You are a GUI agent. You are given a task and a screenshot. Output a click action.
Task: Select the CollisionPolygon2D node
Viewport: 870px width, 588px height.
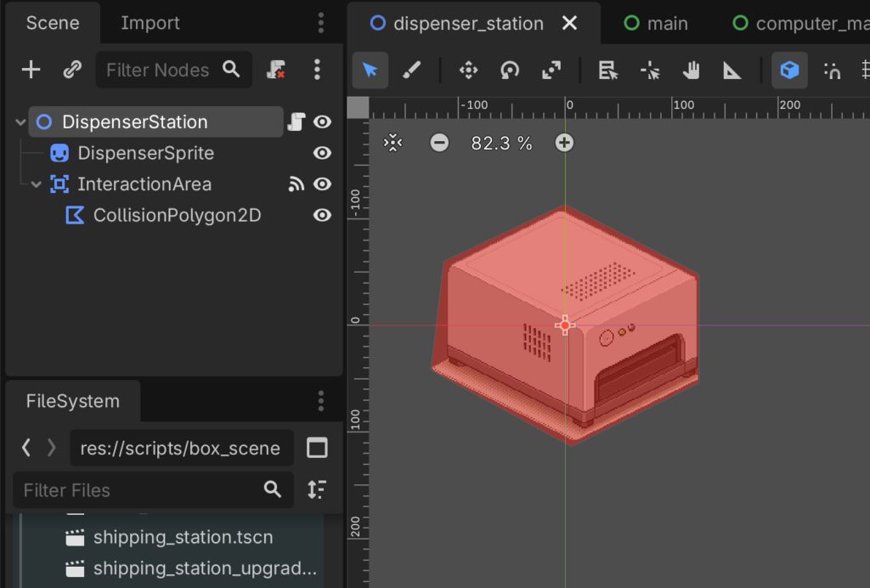click(x=177, y=215)
